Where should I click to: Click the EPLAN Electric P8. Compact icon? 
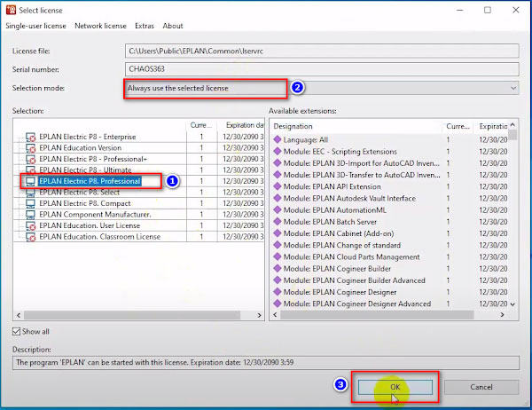coord(31,203)
